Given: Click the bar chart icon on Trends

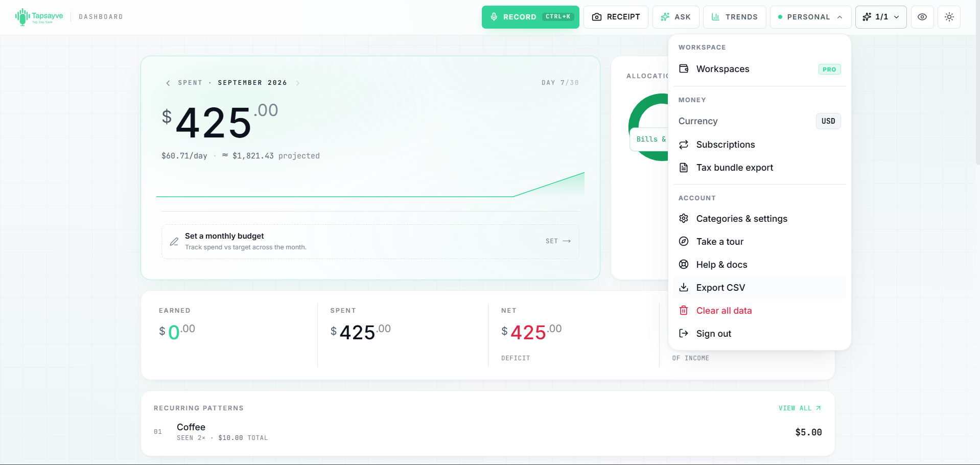Looking at the screenshot, I should click(715, 17).
